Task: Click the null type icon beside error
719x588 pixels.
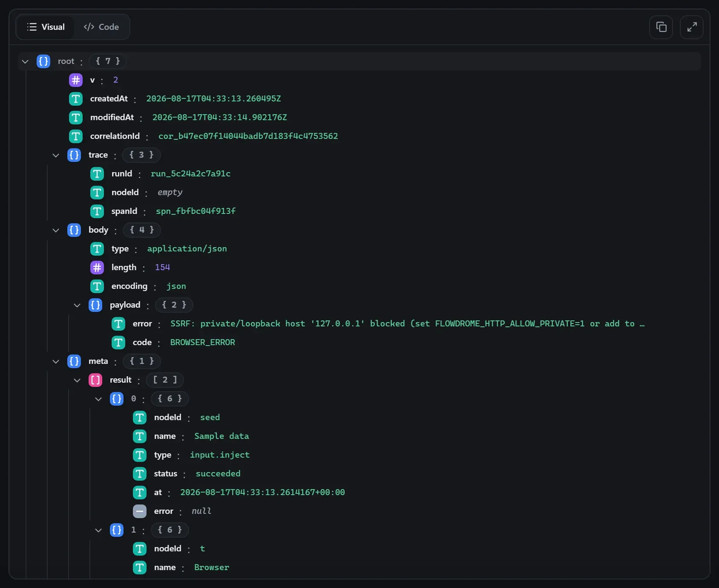Action: point(140,511)
